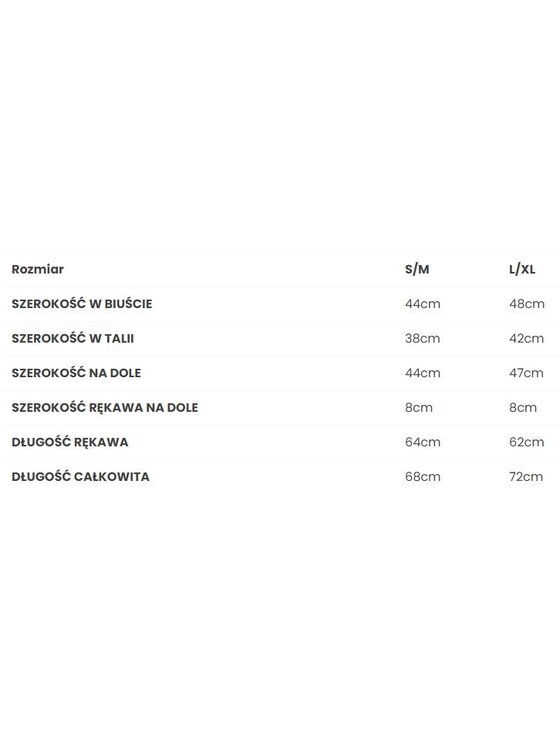
Task: Click the 47cm bottom width value
Action: [526, 373]
